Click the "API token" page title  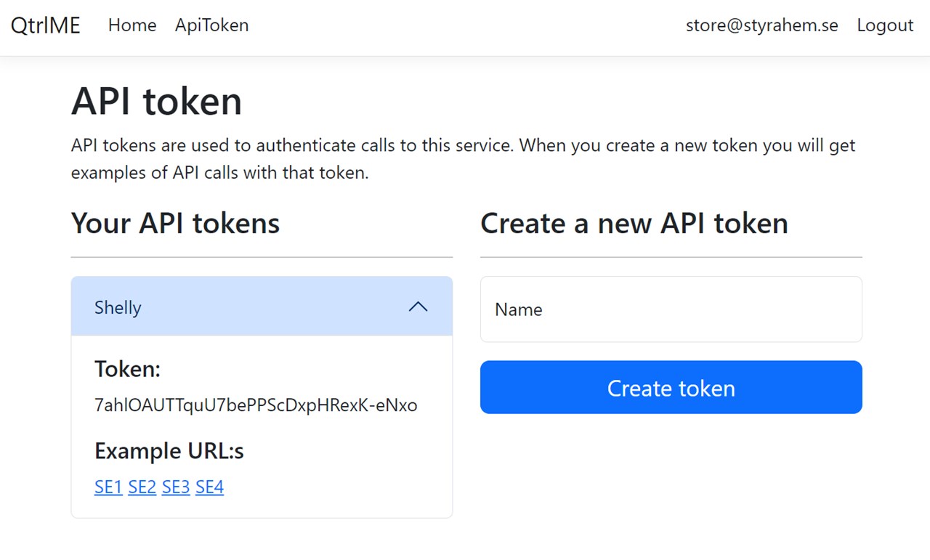pyautogui.click(x=156, y=101)
